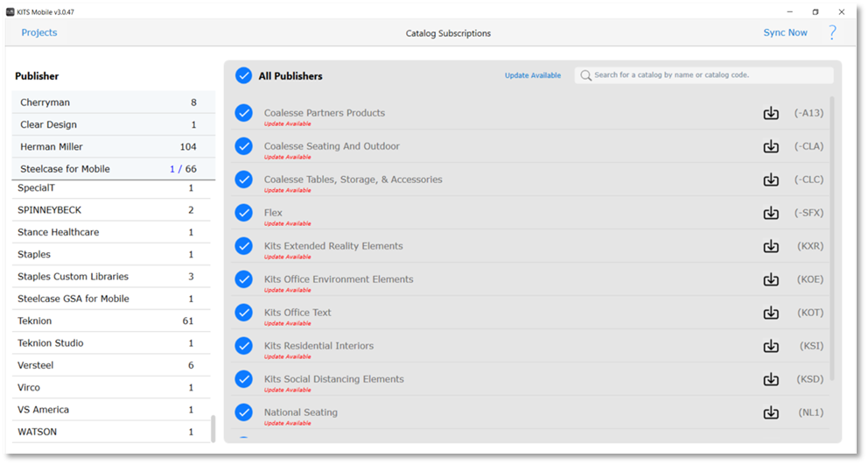The image size is (868, 465).
Task: Select Steelcase GSA for Mobile publisher
Action: click(111, 299)
